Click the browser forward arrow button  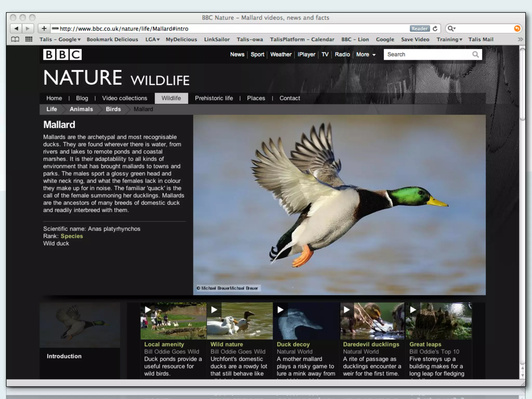[x=28, y=29]
